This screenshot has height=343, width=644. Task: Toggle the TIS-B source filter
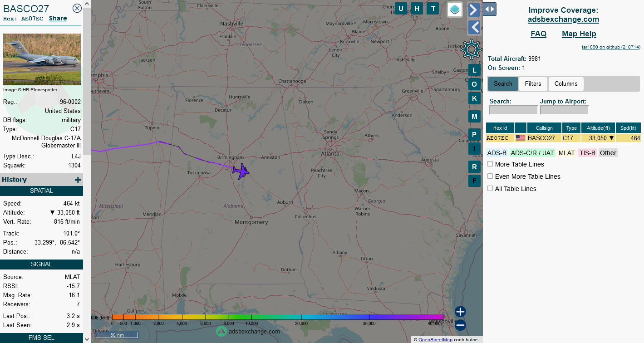point(587,153)
